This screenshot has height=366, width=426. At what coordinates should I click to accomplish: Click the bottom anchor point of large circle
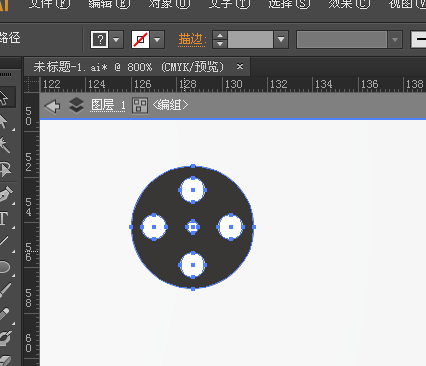coord(193,289)
